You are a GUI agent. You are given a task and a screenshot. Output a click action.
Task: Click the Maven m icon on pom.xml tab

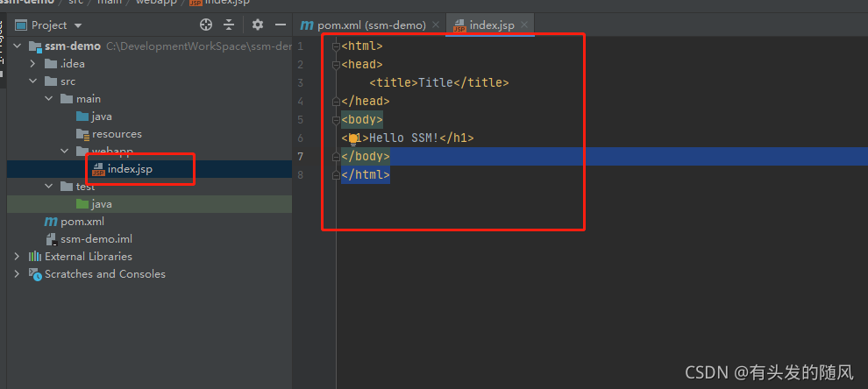(x=307, y=25)
